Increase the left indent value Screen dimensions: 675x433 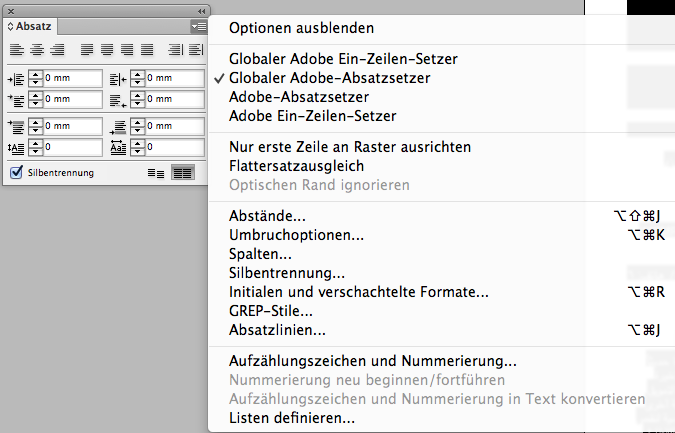(35, 75)
